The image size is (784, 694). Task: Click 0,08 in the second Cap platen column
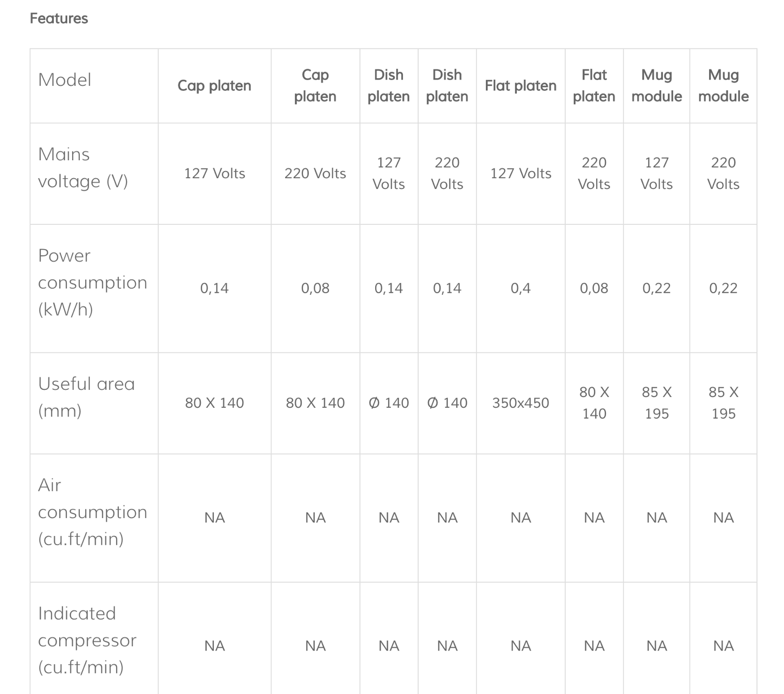point(315,288)
